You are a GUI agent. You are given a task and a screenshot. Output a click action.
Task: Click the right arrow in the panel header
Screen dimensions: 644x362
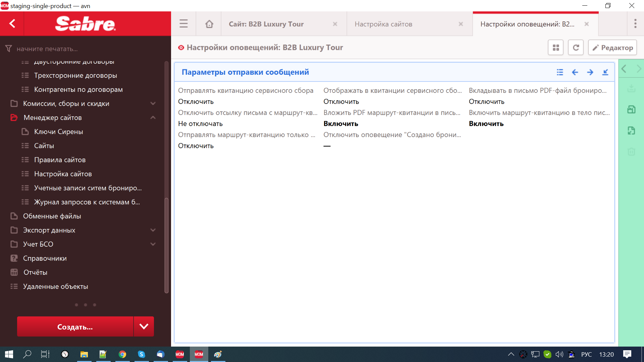point(590,72)
